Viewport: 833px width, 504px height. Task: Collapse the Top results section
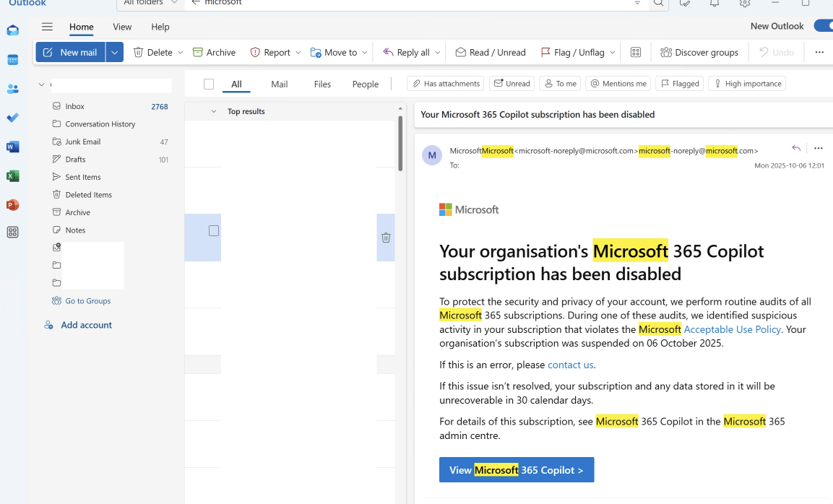(214, 111)
